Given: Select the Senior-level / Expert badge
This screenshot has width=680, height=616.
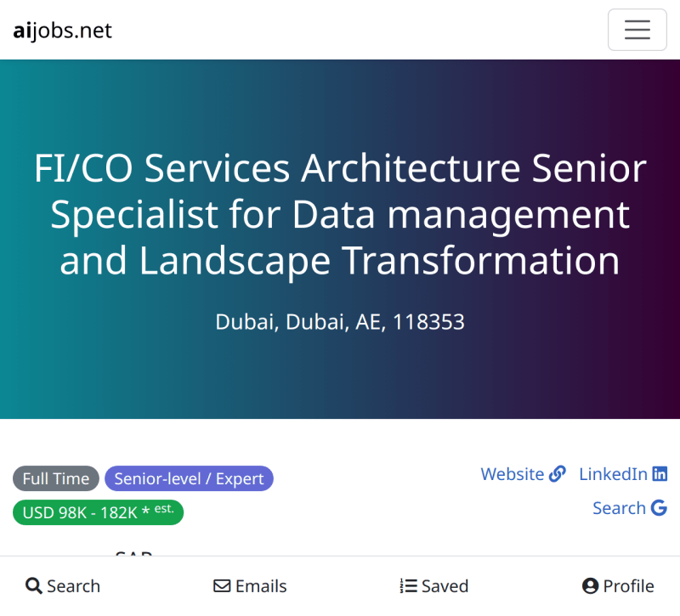Looking at the screenshot, I should point(189,478).
